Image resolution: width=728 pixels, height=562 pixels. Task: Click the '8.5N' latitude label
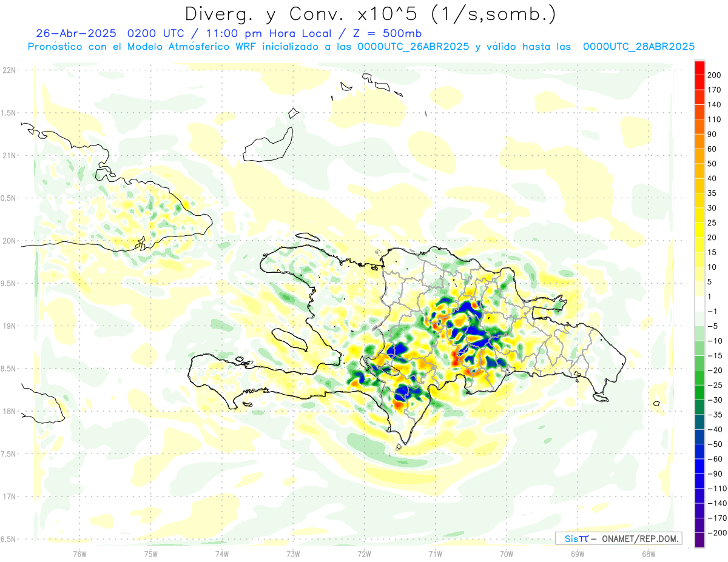(x=8, y=369)
